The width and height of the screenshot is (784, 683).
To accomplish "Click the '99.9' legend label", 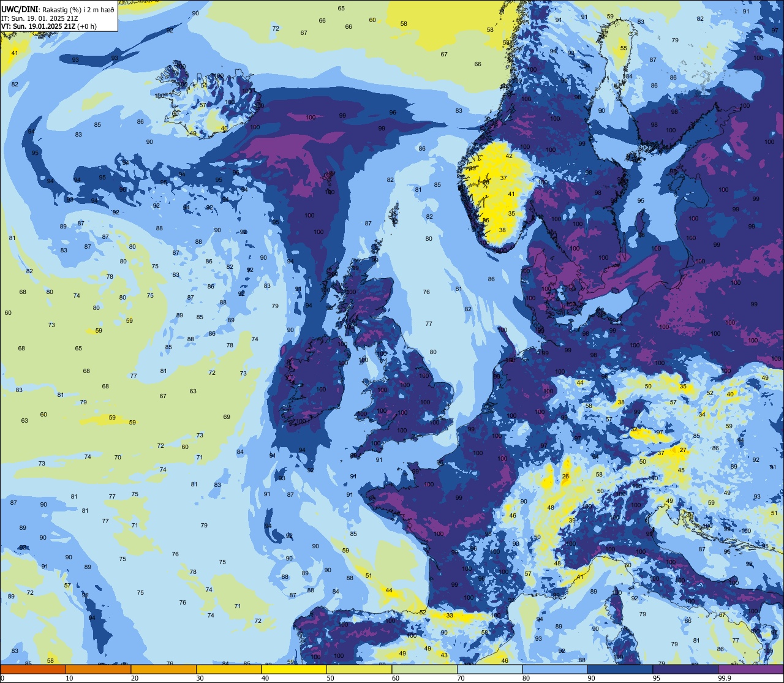I will tap(725, 678).
